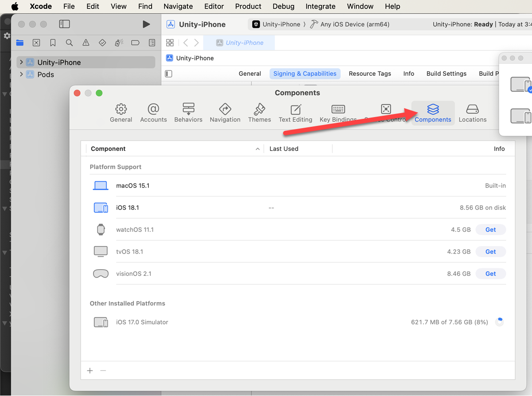
Task: Open the Debug menu
Action: click(x=283, y=6)
